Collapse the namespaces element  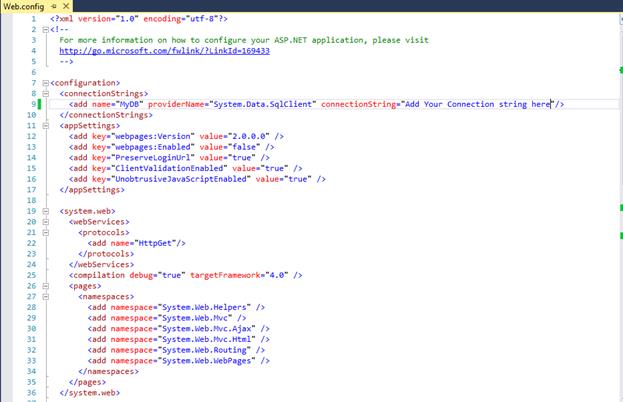pos(45,297)
